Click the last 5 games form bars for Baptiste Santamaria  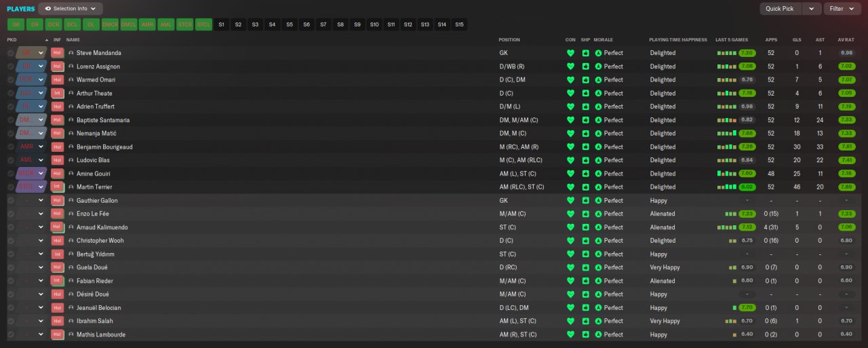click(726, 120)
